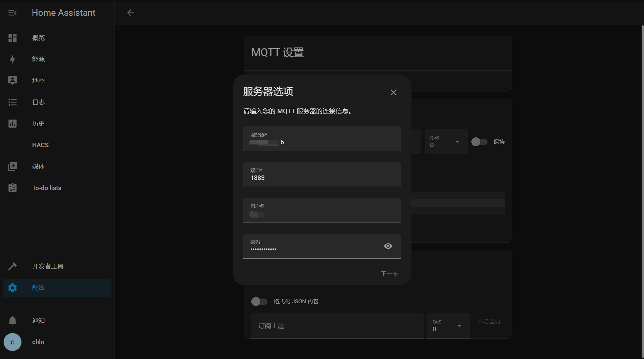Open the 地图 map icon

[12, 80]
